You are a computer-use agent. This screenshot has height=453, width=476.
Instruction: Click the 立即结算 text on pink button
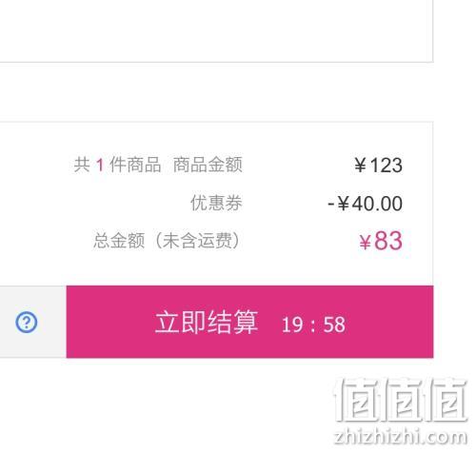pos(207,323)
